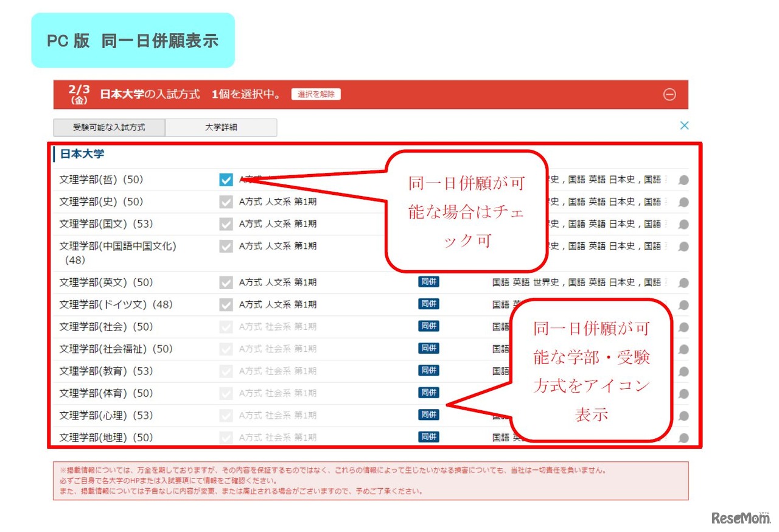Check the 文理学部(史) A方式 人文系 checkbox
The image size is (779, 532).
point(226,201)
